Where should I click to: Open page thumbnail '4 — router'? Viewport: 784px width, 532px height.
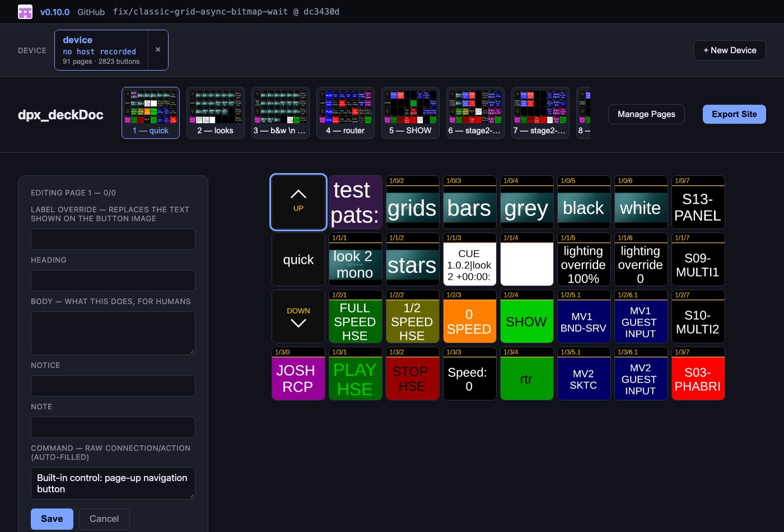click(346, 113)
